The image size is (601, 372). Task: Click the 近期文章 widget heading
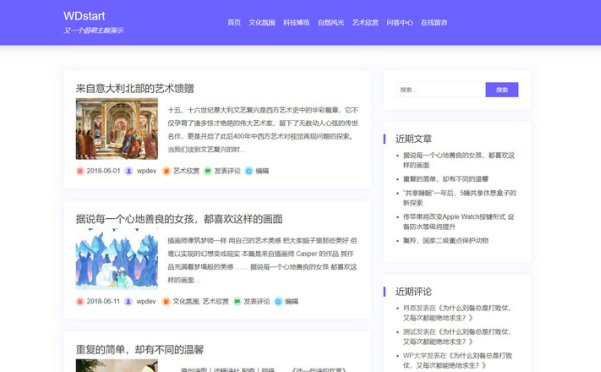(414, 139)
